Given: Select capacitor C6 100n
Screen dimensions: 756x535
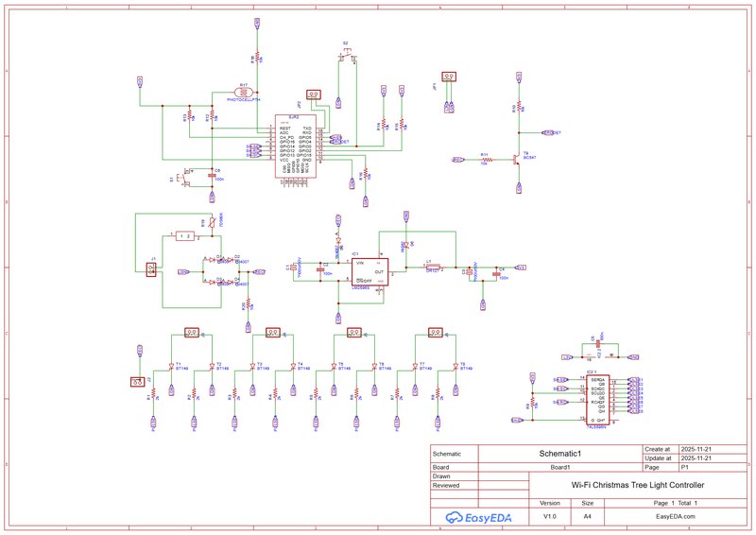Looking at the screenshot, I should click(212, 175).
